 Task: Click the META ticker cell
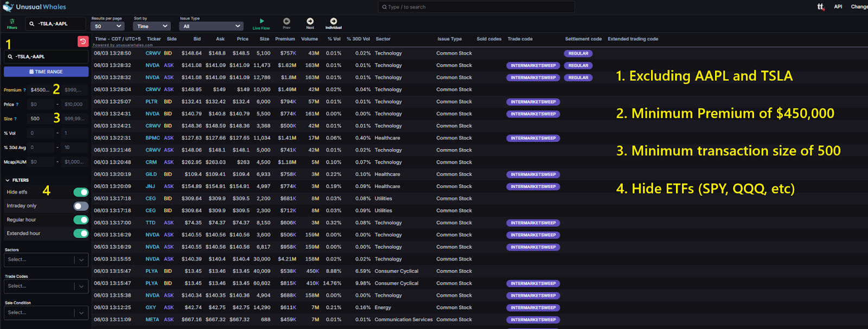pyautogui.click(x=152, y=320)
